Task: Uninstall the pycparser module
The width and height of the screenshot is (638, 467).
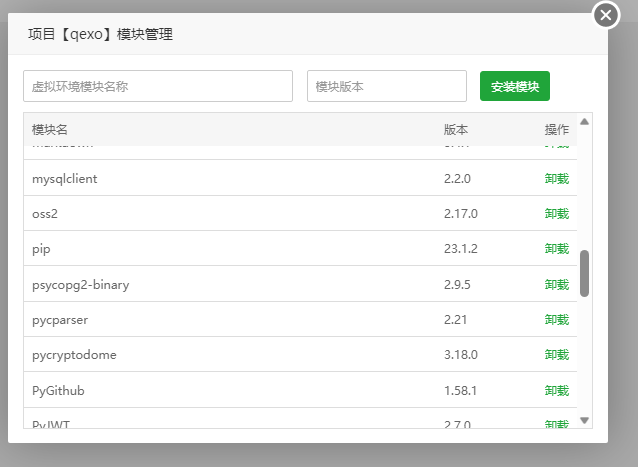Action: coord(556,319)
